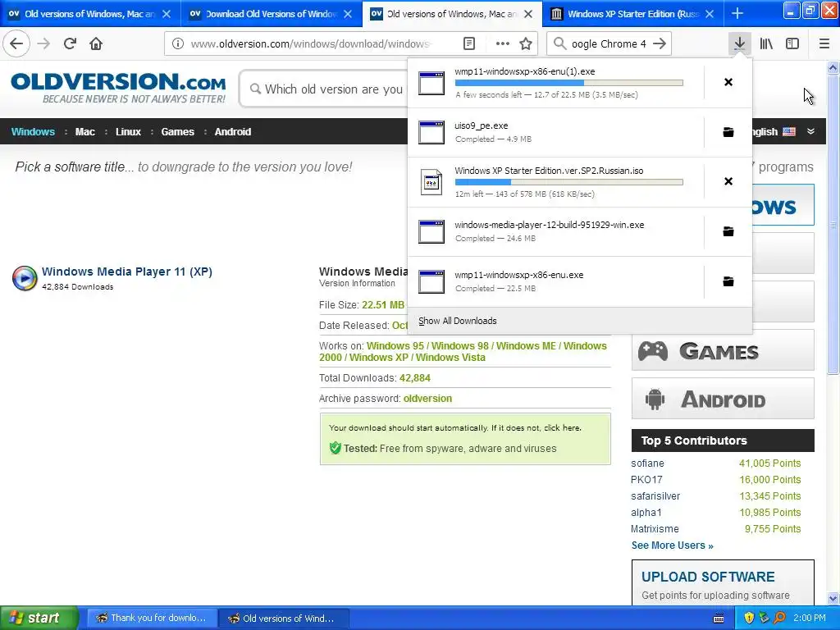Screen dimensions: 840x630
Task: Open folder for windows-media-player-12-build-951929-win.exe
Action: [728, 231]
